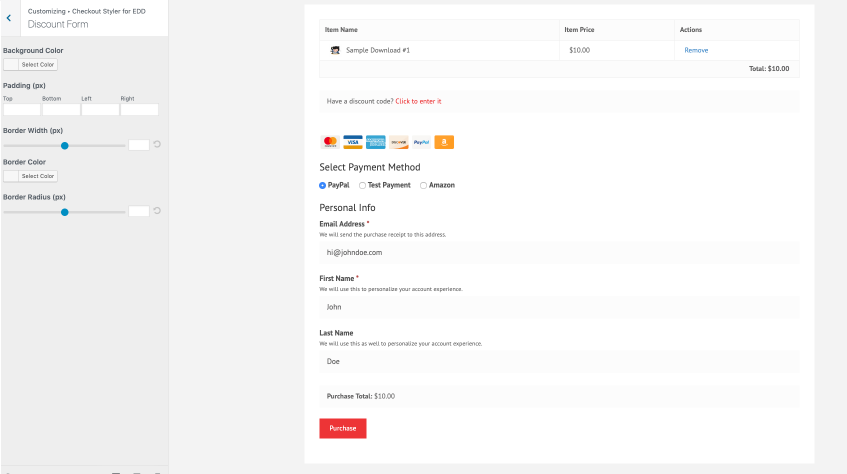847x474 pixels.
Task: Focus the Bottom padding input
Action: 61,110
